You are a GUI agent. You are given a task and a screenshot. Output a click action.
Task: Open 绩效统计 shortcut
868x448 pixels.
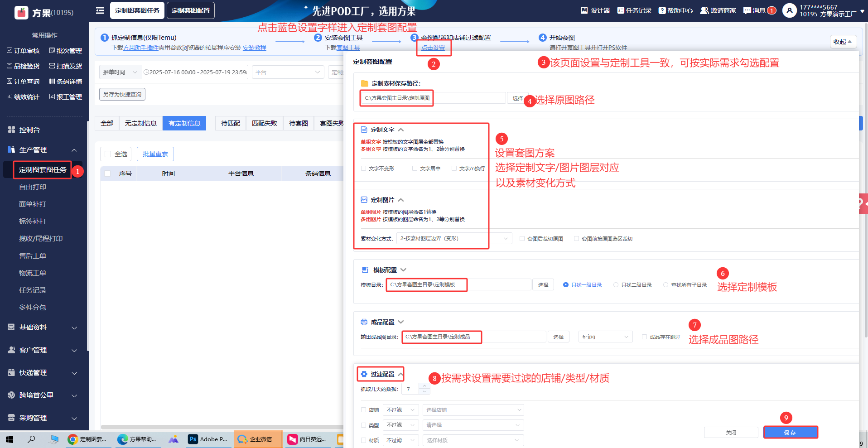(x=23, y=97)
